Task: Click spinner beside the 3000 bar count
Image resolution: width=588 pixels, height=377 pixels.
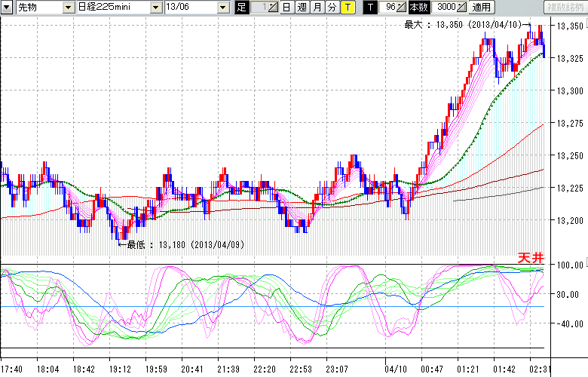Action: click(x=462, y=8)
